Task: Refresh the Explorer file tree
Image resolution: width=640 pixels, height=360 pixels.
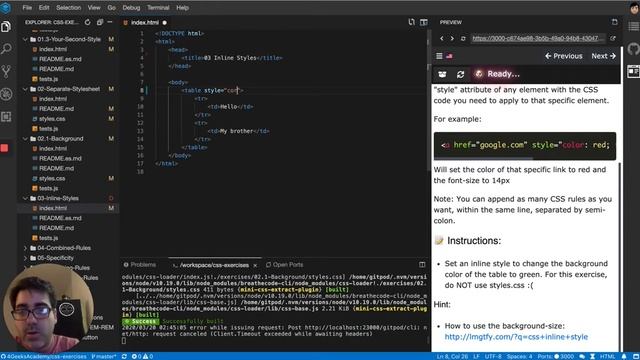Action: click(87, 22)
